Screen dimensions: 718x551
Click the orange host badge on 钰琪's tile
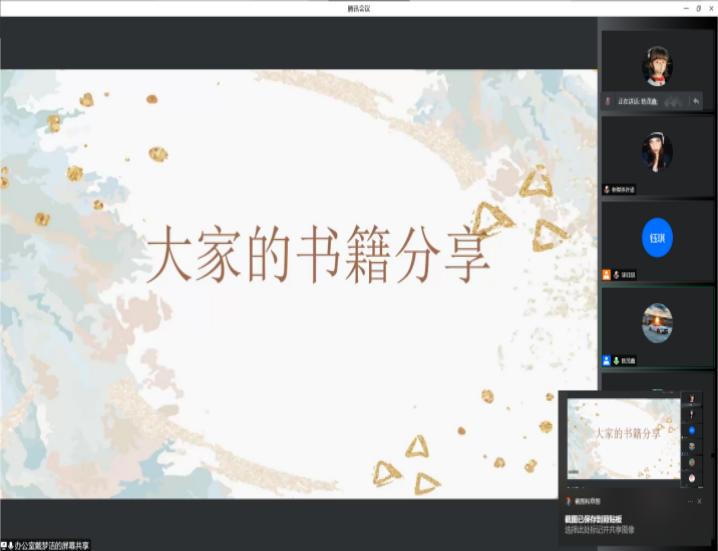(606, 274)
